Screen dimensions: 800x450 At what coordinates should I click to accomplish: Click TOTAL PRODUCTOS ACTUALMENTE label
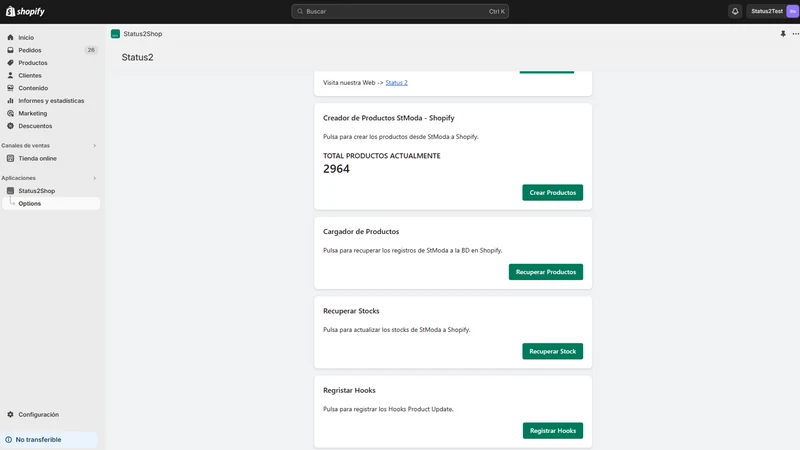tap(382, 156)
